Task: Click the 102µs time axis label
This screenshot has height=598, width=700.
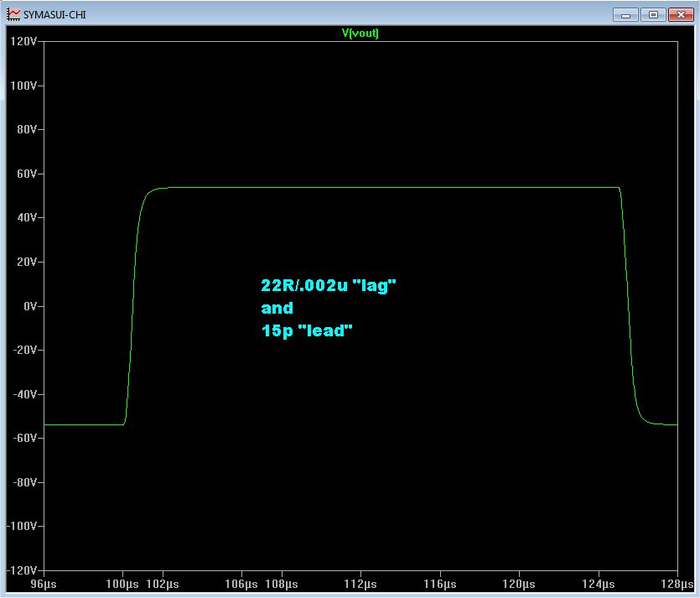Action: 163,584
